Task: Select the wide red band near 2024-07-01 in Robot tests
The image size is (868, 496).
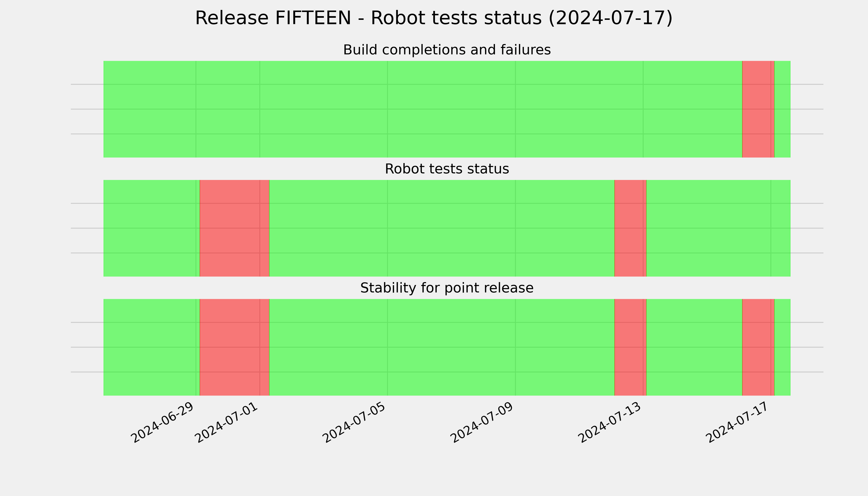Action: [234, 228]
